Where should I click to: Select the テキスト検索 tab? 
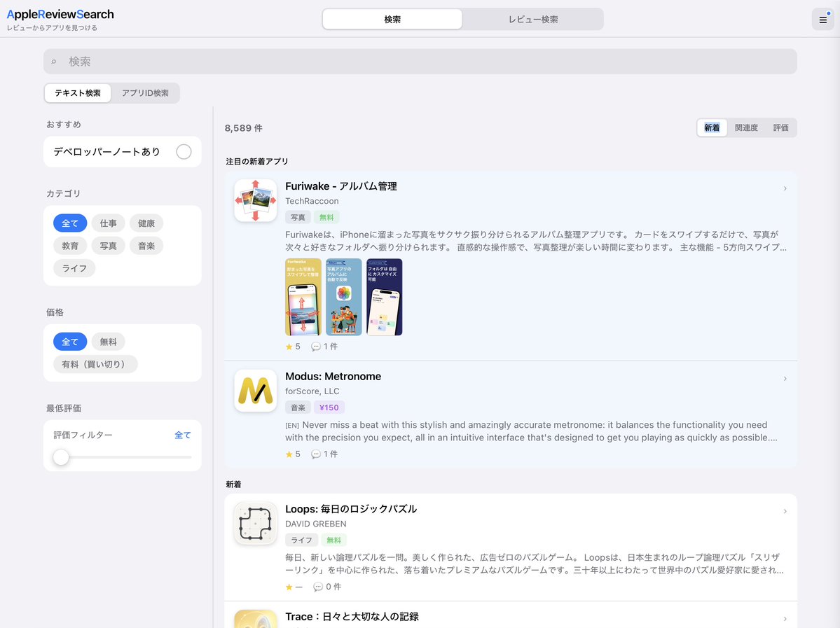pyautogui.click(x=78, y=93)
